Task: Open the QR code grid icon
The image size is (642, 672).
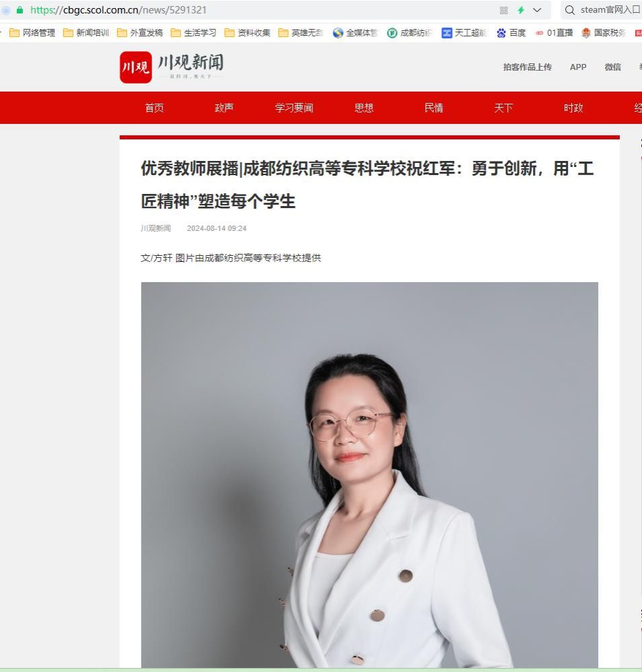Action: [x=503, y=10]
